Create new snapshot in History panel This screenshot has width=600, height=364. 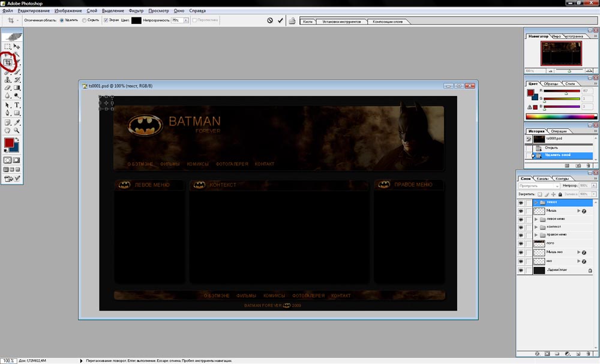pos(578,166)
